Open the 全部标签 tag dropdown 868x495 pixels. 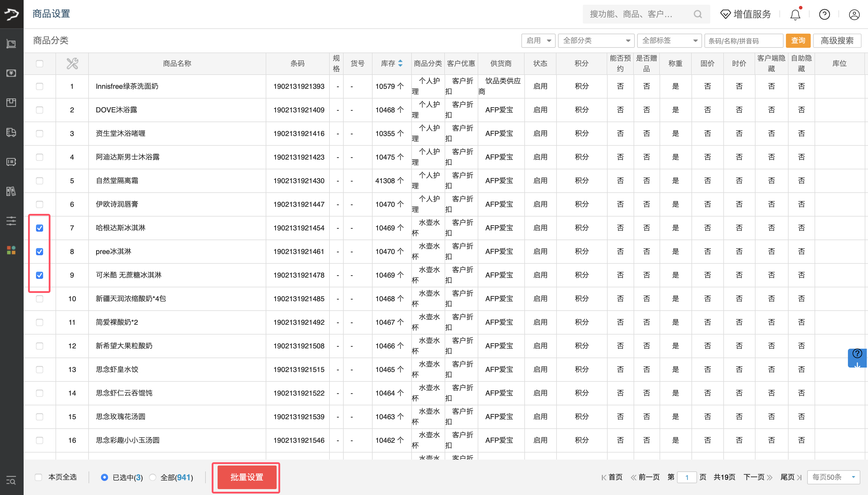[669, 41]
